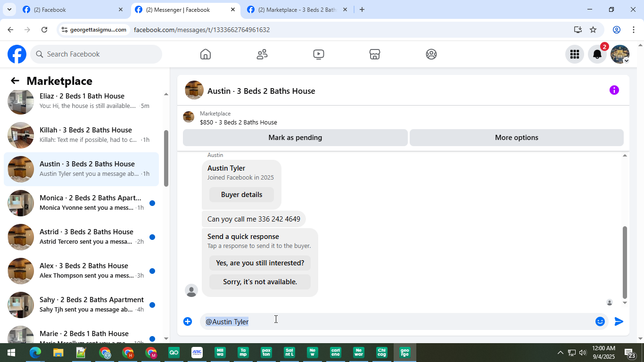Open the Eliaz · 2 Beds 1 Bath House conversation
644x362 pixels.
point(81,101)
